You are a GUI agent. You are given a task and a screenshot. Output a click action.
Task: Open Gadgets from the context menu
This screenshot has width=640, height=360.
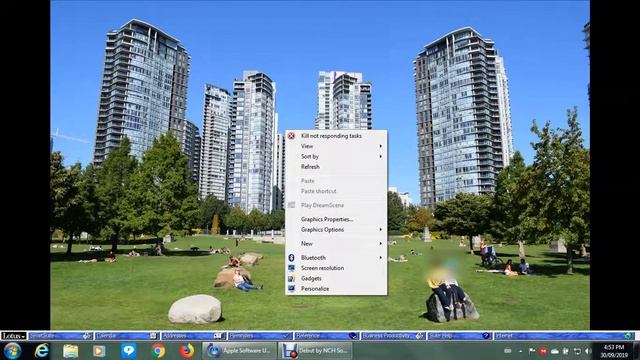[336, 278]
